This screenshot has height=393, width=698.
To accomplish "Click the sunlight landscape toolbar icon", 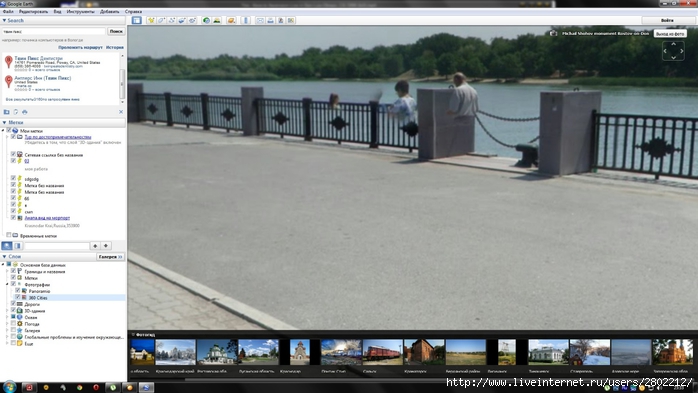I will [217, 20].
